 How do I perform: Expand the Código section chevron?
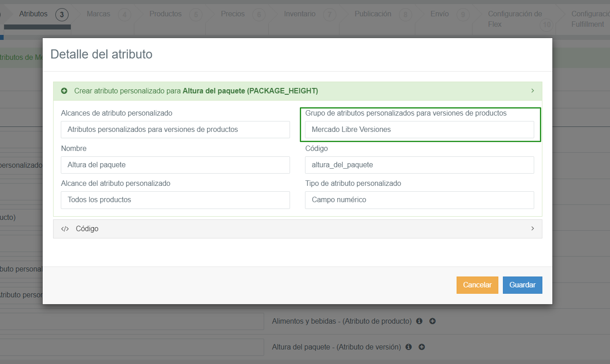tap(532, 228)
